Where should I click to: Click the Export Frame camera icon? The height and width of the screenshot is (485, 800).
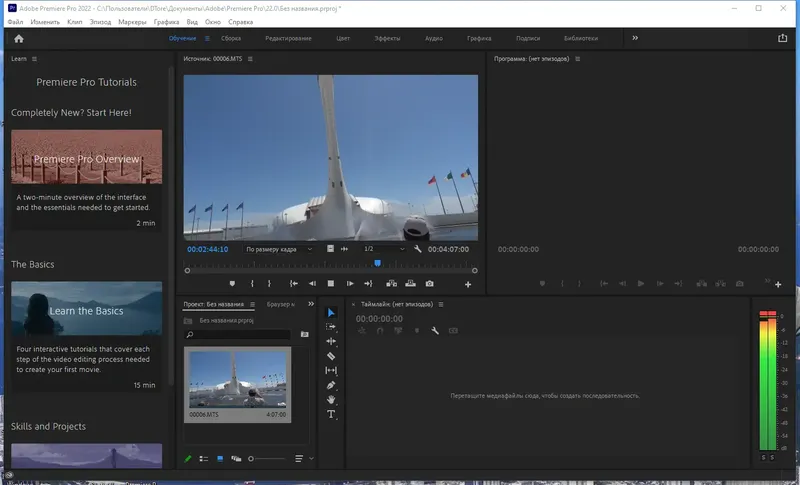click(430, 284)
